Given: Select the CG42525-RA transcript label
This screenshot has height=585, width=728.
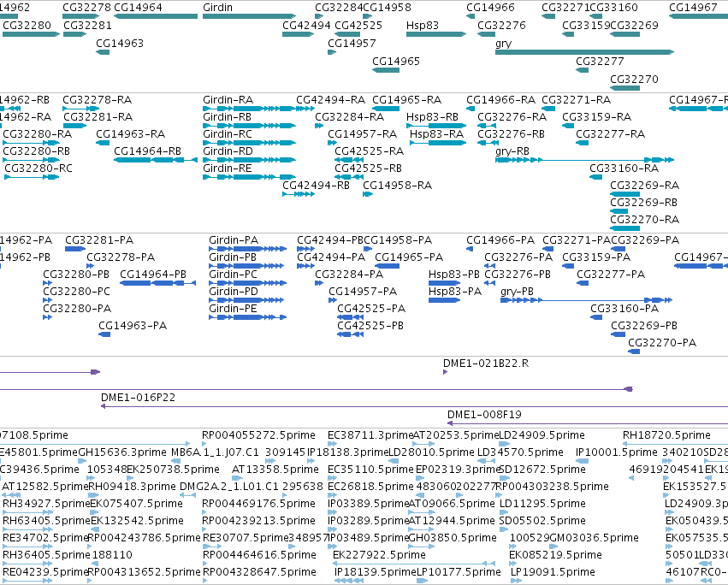Looking at the screenshot, I should pyautogui.click(x=369, y=151).
